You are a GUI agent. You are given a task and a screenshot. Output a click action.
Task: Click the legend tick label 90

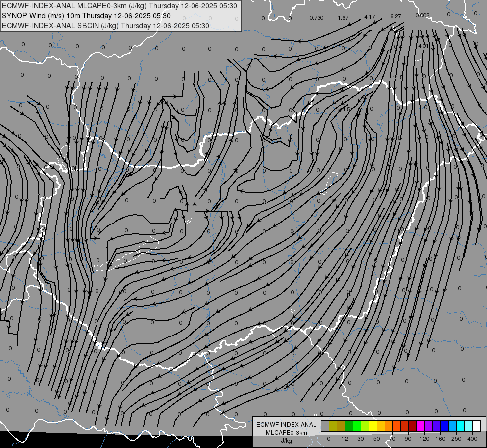(x=408, y=439)
